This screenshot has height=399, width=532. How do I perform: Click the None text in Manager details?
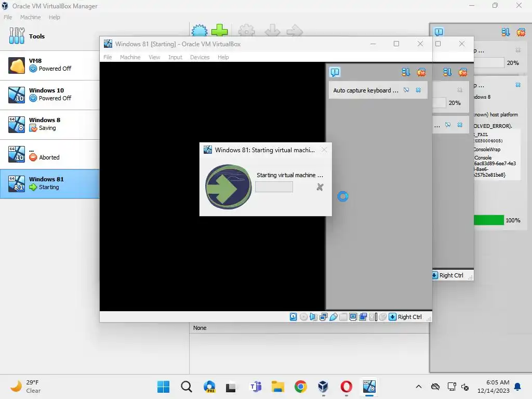pos(200,328)
